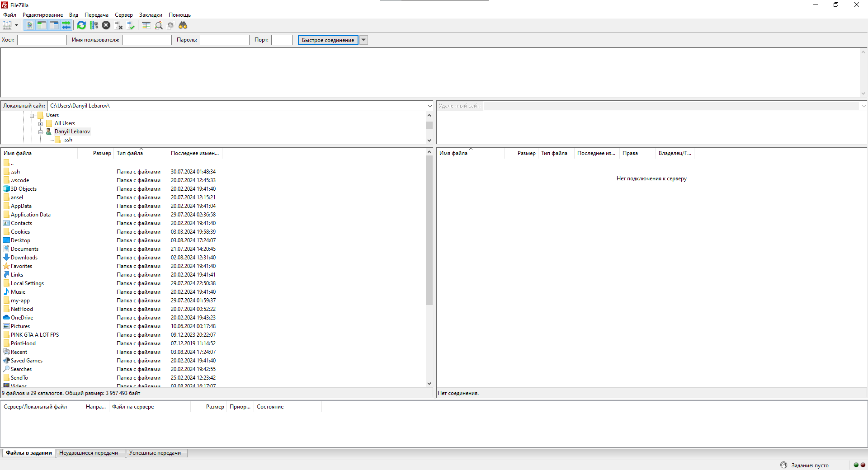Select .ssh folder in directory tree
Viewport: 868px width, 470px height.
64,140
